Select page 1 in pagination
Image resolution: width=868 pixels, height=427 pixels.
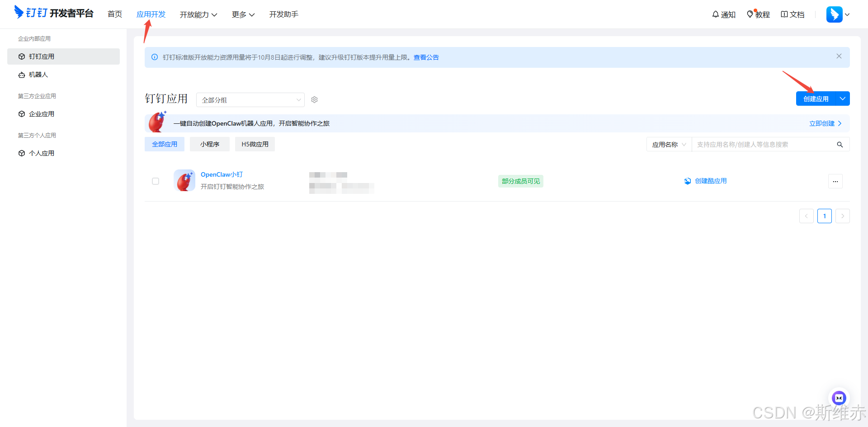pyautogui.click(x=825, y=216)
